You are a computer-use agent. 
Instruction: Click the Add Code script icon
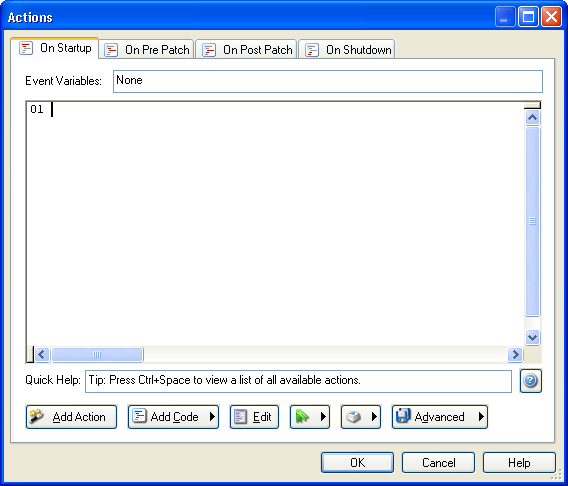139,415
